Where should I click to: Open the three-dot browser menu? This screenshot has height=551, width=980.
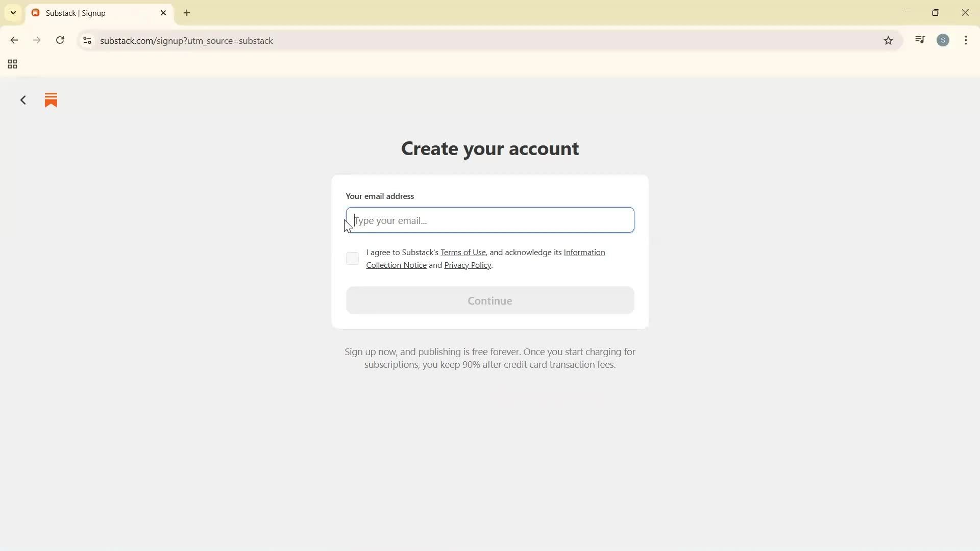(x=966, y=40)
